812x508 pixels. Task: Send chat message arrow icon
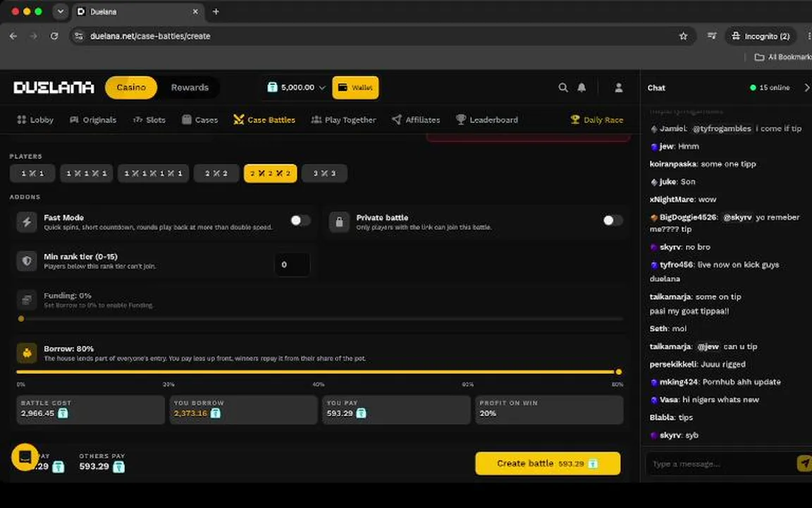tap(804, 463)
